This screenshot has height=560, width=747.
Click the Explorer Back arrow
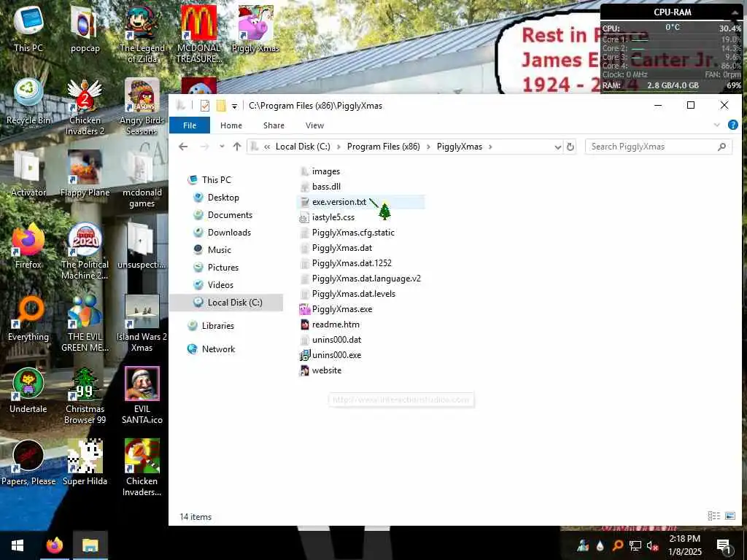183,147
